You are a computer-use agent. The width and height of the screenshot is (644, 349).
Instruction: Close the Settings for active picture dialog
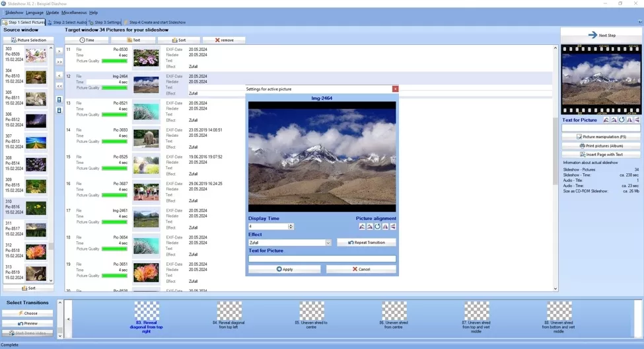pos(396,89)
